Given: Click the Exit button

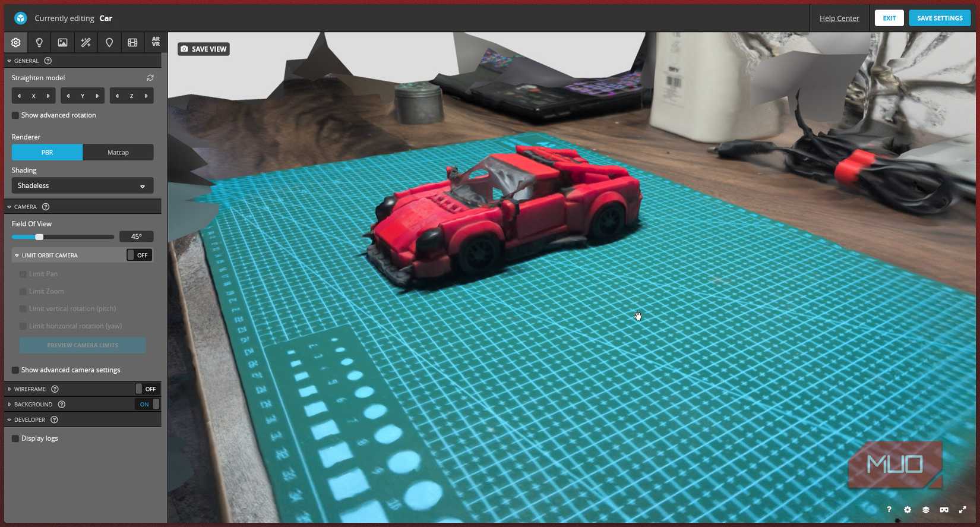Looking at the screenshot, I should point(889,18).
